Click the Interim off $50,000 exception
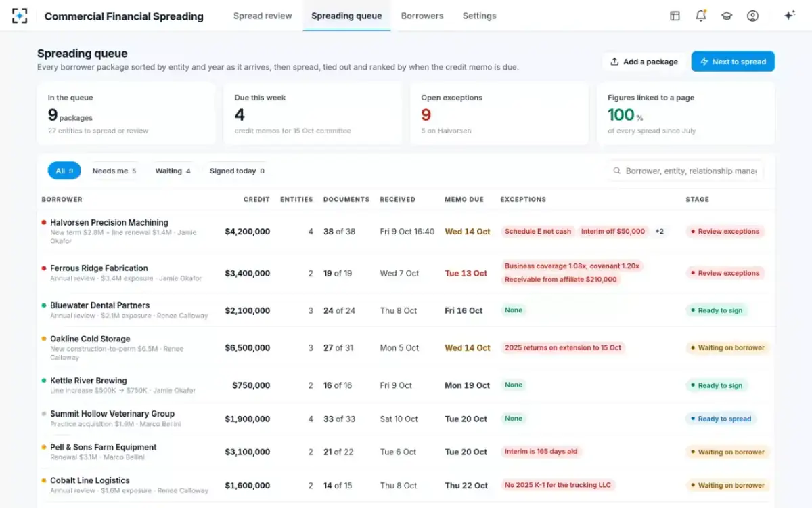 (x=613, y=231)
